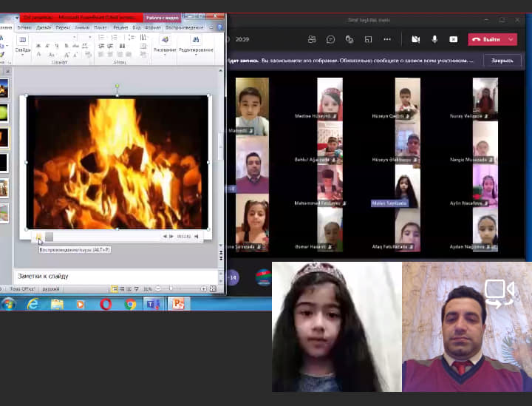Leave the meeting with Выйти button
This screenshot has height=406, width=532.
486,39
